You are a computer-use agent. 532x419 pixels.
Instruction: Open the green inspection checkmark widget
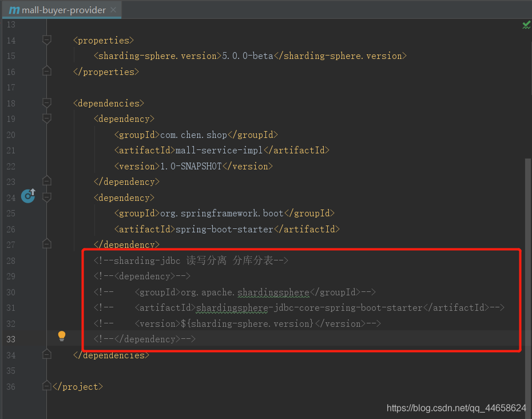526,25
